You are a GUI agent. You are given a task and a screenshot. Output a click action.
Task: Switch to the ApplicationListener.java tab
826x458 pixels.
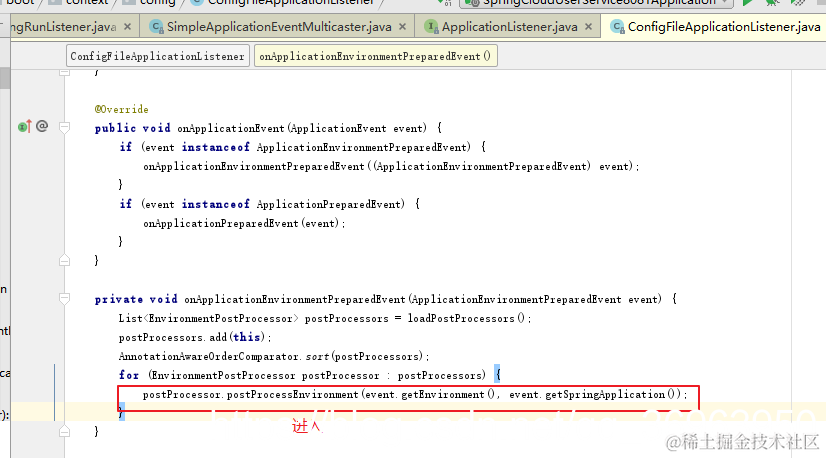click(509, 26)
